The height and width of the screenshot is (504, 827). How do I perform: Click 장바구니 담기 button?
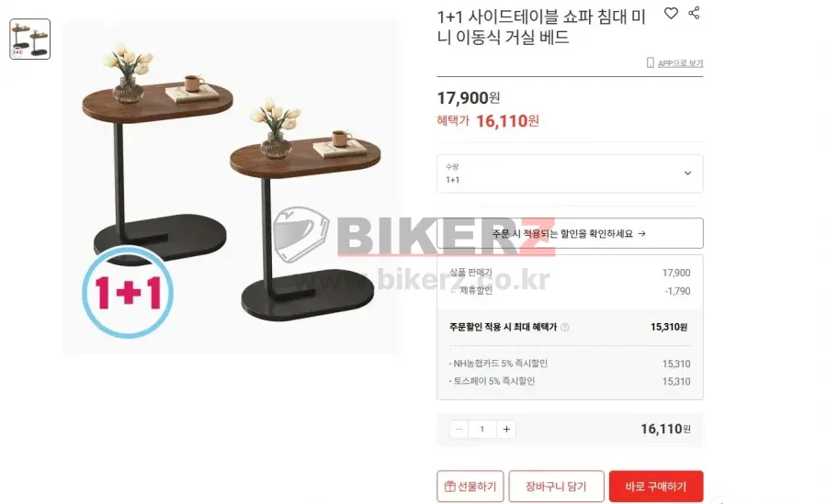click(557, 486)
